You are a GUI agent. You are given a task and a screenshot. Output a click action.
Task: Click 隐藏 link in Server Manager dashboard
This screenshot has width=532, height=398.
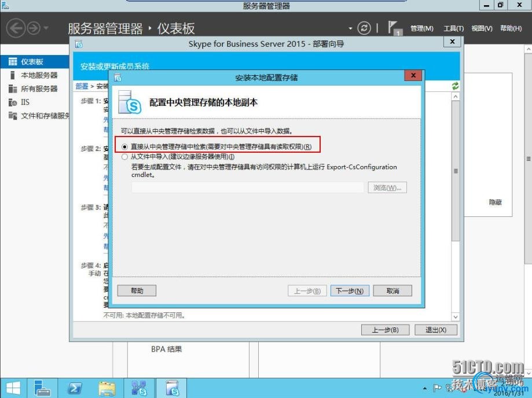(495, 202)
